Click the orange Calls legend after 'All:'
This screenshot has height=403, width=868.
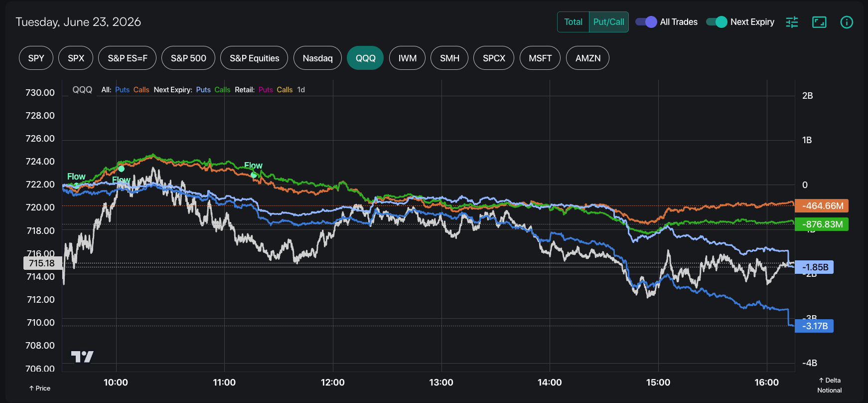pyautogui.click(x=141, y=90)
